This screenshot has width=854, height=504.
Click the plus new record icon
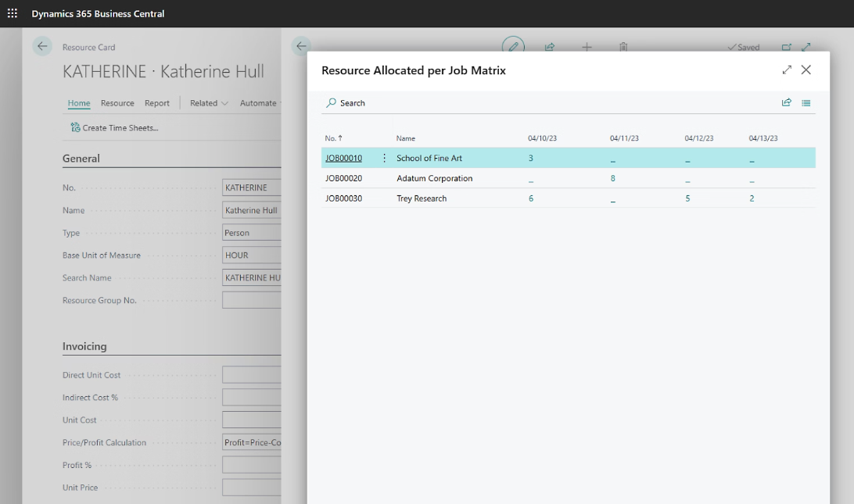(x=587, y=47)
